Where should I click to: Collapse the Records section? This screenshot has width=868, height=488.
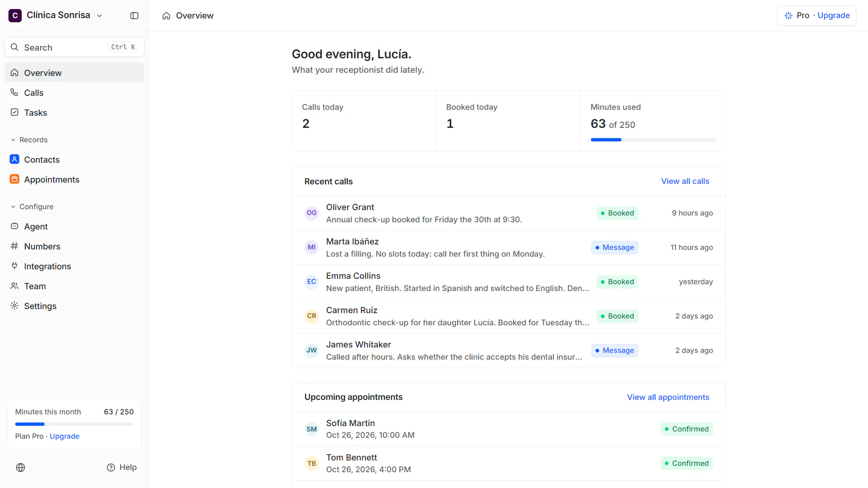coord(29,140)
